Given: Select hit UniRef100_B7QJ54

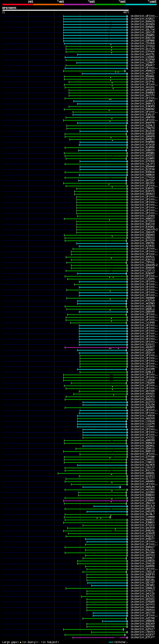Looking at the screenshot, I should pyautogui.click(x=143, y=405).
